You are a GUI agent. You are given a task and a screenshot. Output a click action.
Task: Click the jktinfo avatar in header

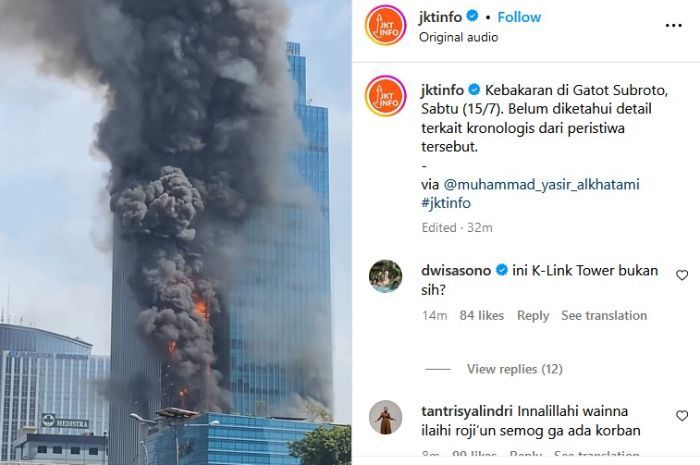(386, 25)
